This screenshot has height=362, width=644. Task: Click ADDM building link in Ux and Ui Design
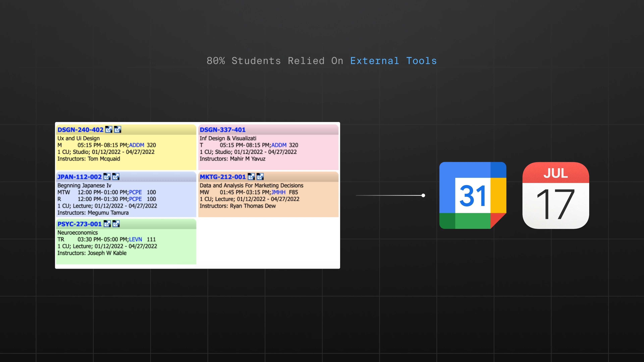pyautogui.click(x=137, y=145)
